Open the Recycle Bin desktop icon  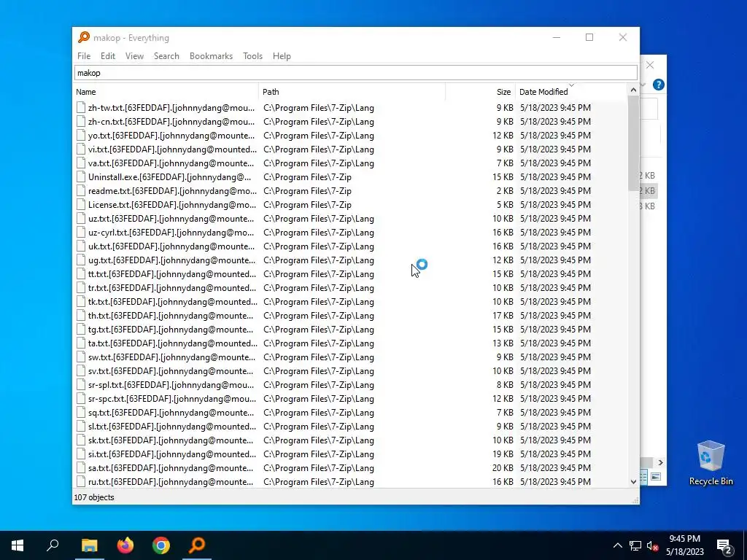[711, 463]
